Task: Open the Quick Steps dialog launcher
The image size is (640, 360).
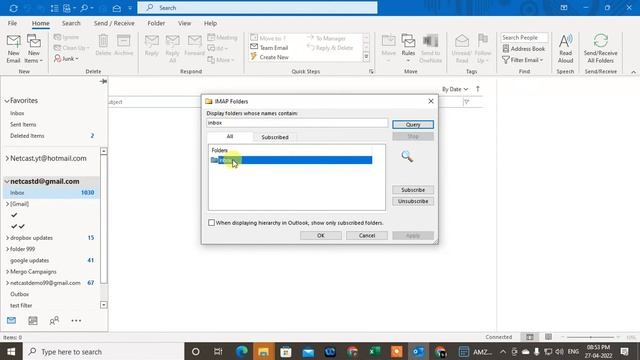Action: coord(371,71)
